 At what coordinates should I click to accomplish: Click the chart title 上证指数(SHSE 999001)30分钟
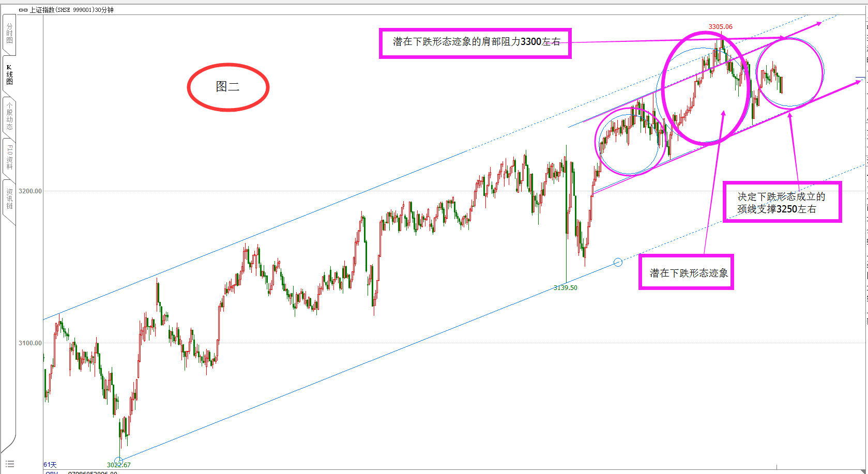(71, 10)
